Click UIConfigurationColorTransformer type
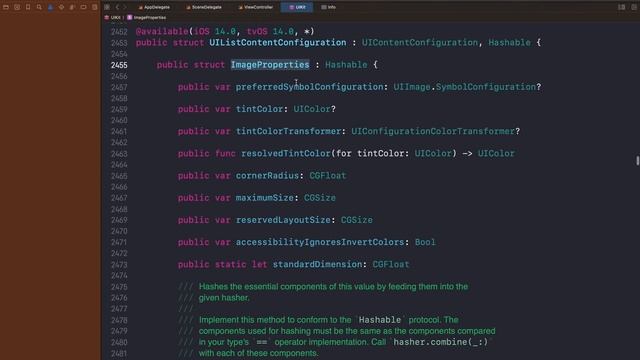 pos(433,131)
